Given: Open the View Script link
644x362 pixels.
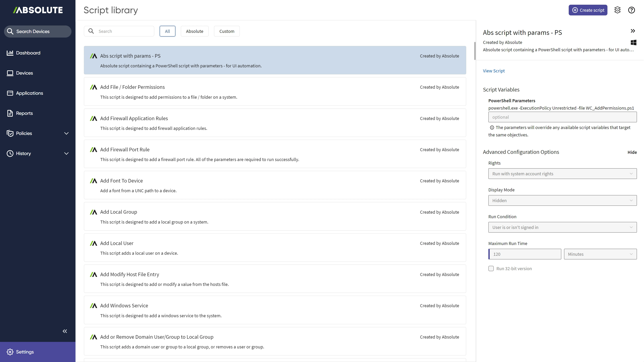Looking at the screenshot, I should (494, 71).
